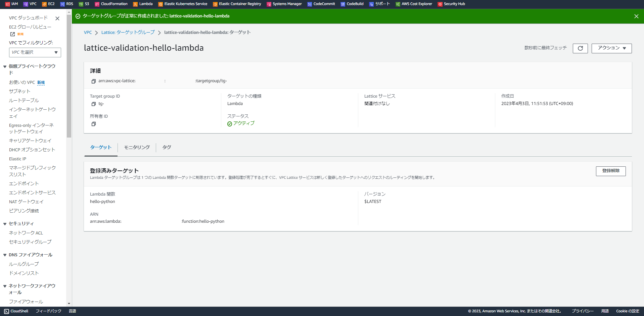644x316 pixels.
Task: Open the EC2 shortcut icon
Action: point(44,4)
